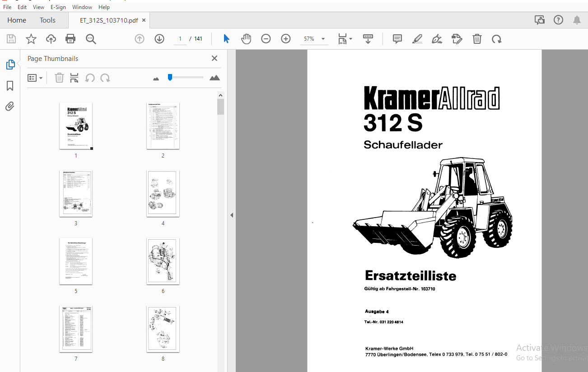Select page 6 thumbnail
The image size is (588, 372).
click(163, 261)
